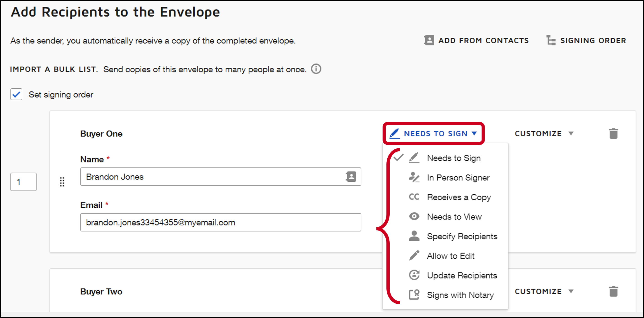Delete the Buyer One recipient

coord(613,133)
